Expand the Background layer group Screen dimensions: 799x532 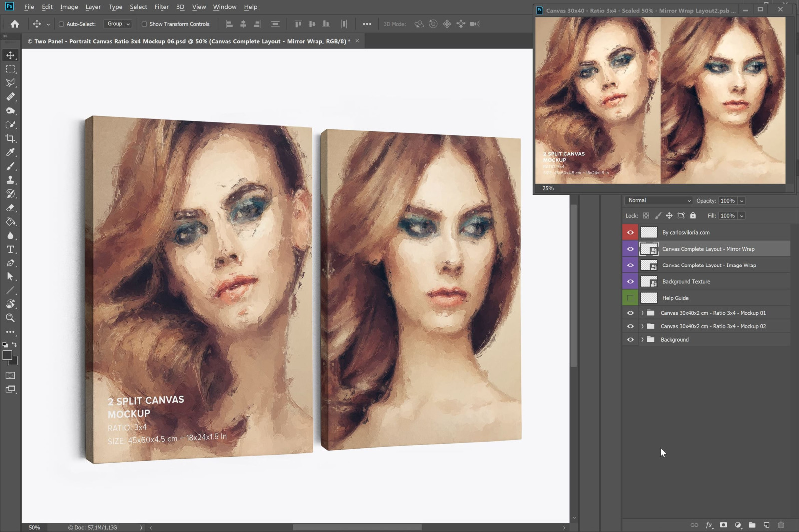point(642,340)
